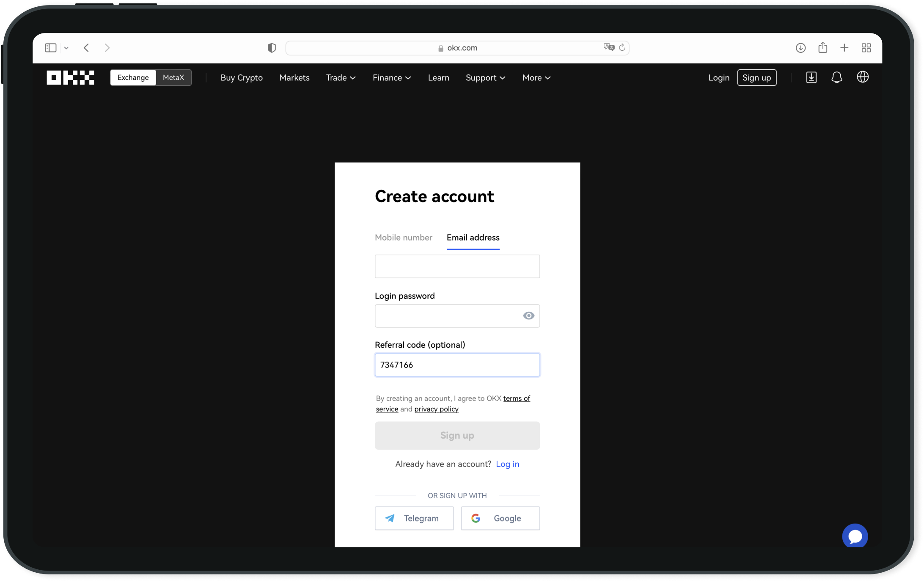This screenshot has height=582, width=924.
Task: Open the language globe icon
Action: tap(863, 77)
